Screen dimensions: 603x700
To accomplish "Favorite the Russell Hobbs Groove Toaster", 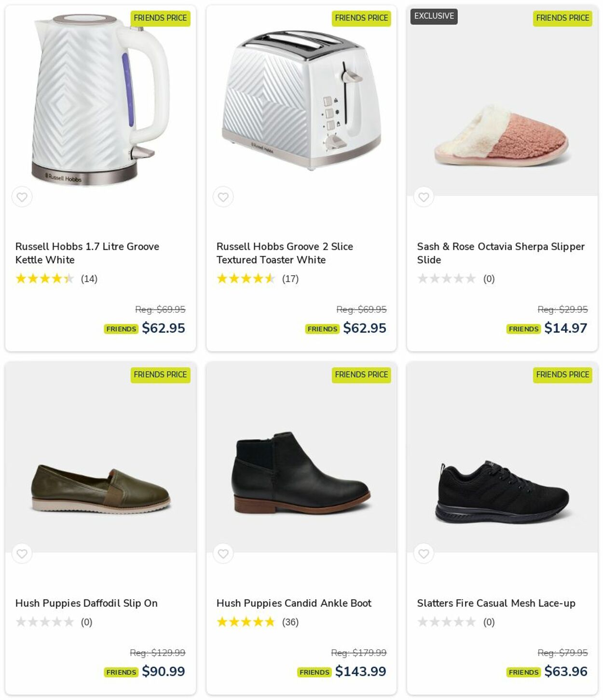I will point(223,197).
